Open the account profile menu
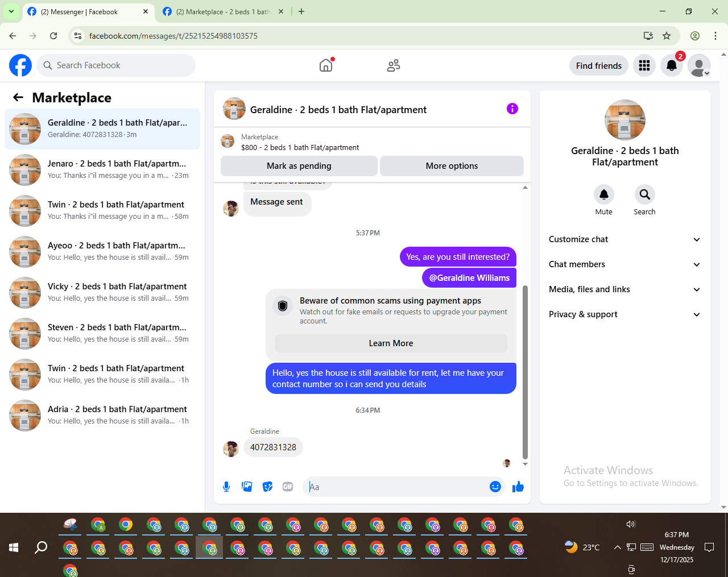The width and height of the screenshot is (728, 577). point(699,65)
